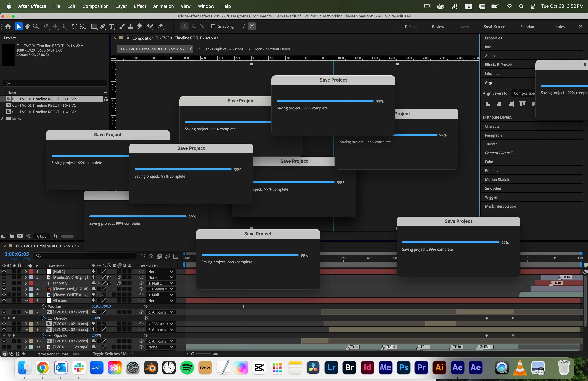Screen dimensions: 588x381
Task: Select the Type tool
Action: tap(111, 26)
